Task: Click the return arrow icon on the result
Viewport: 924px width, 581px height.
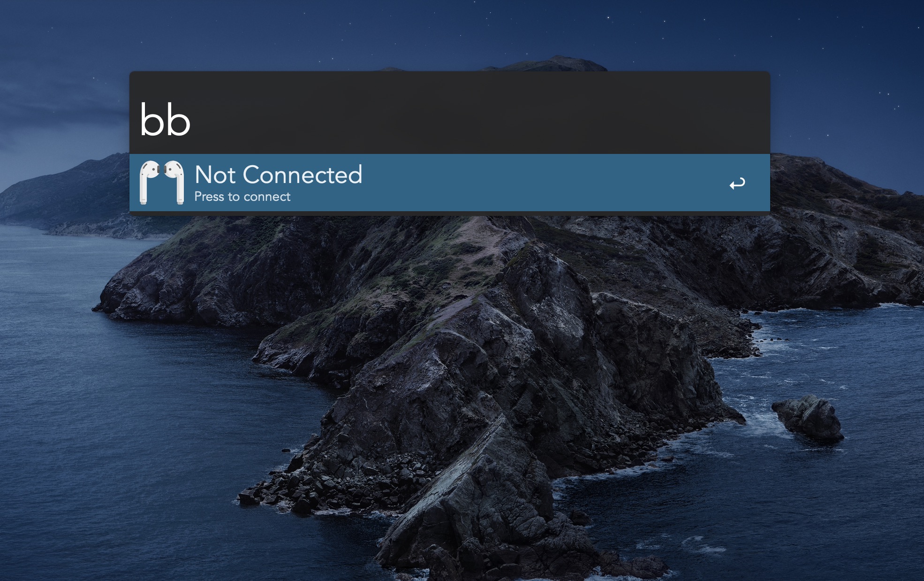Action: point(737,183)
